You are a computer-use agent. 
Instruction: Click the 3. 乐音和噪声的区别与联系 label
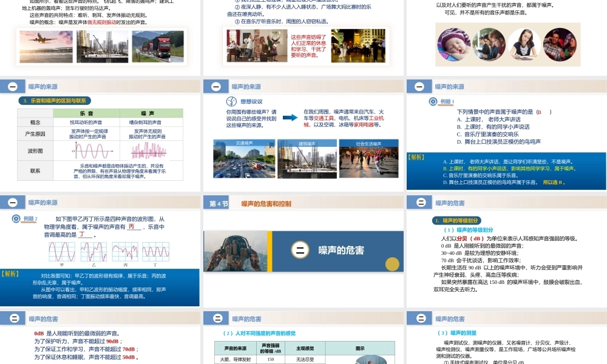click(x=55, y=101)
